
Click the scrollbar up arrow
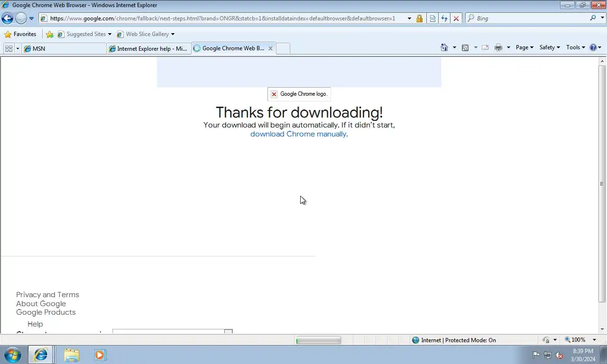click(602, 61)
